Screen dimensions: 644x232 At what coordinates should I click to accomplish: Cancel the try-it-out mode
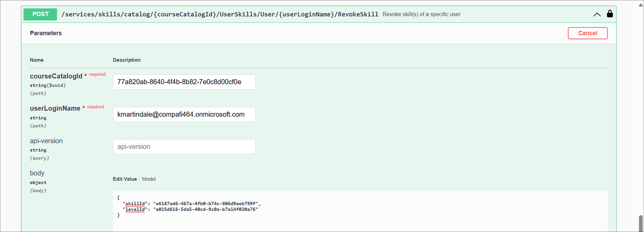coord(587,33)
